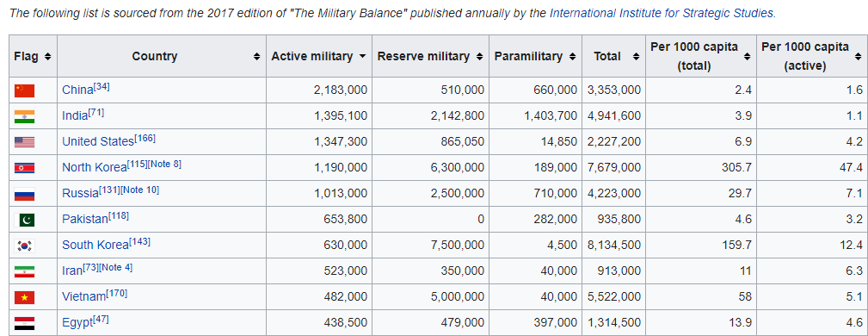Image resolution: width=868 pixels, height=336 pixels.
Task: Select South Korea's per capita total 159.7
Action: coord(737,246)
